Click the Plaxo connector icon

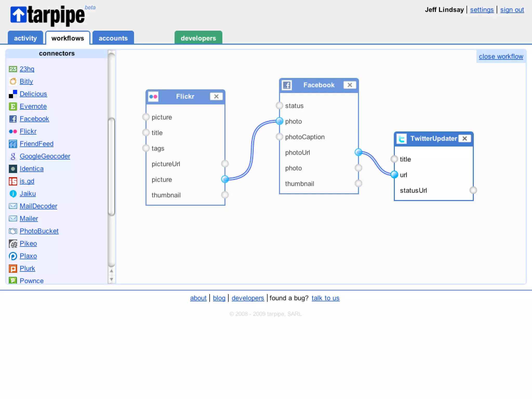tap(13, 256)
